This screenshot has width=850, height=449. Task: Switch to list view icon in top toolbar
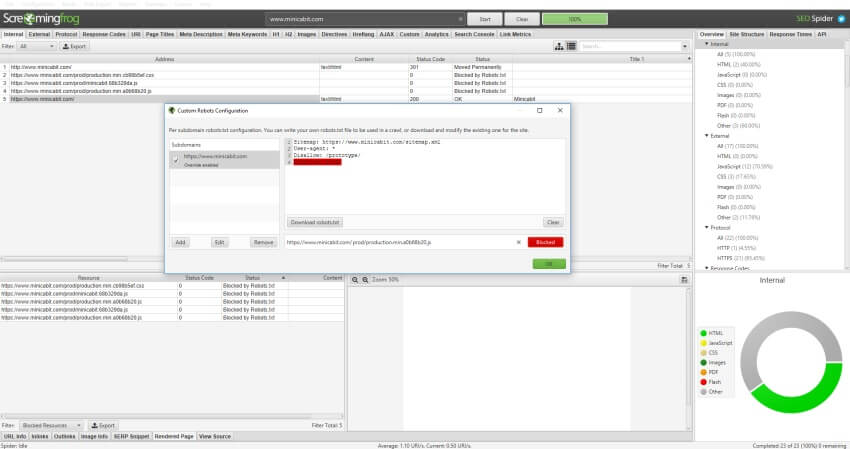571,47
